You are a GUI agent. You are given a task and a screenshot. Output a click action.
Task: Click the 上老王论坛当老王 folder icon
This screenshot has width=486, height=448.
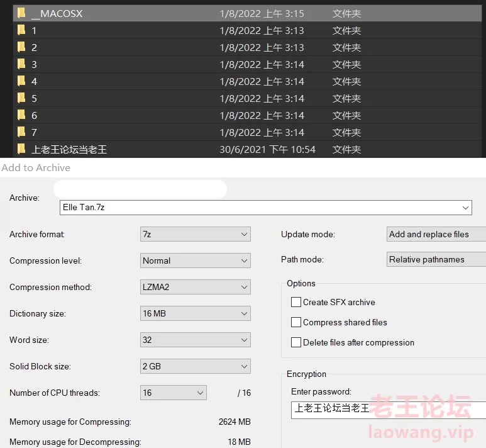pyautogui.click(x=21, y=149)
